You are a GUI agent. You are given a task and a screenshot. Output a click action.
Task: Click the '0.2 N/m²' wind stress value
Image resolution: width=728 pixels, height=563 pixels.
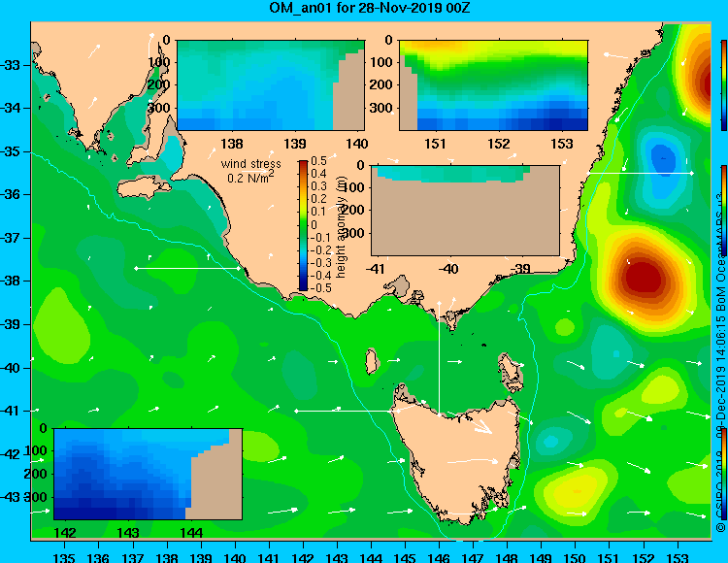(249, 178)
